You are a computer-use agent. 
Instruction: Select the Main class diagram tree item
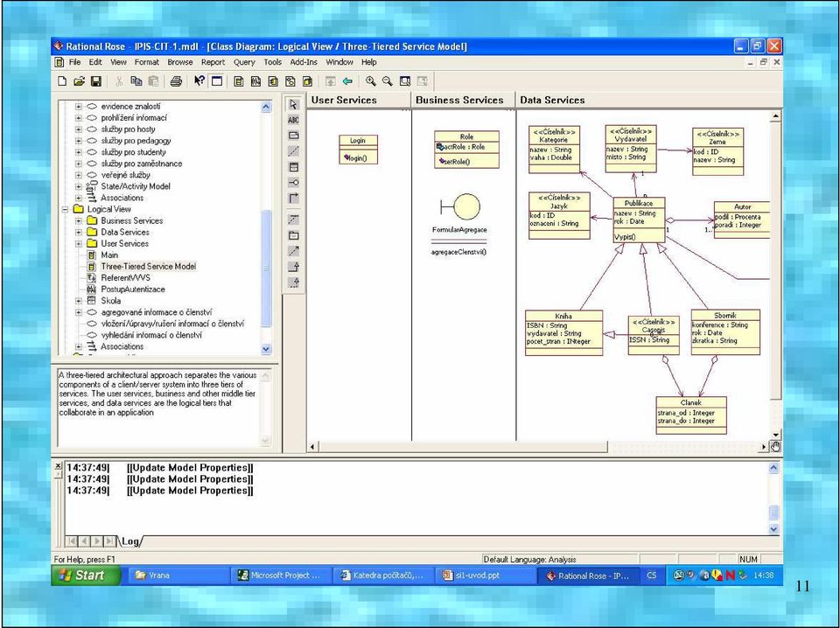(x=109, y=255)
